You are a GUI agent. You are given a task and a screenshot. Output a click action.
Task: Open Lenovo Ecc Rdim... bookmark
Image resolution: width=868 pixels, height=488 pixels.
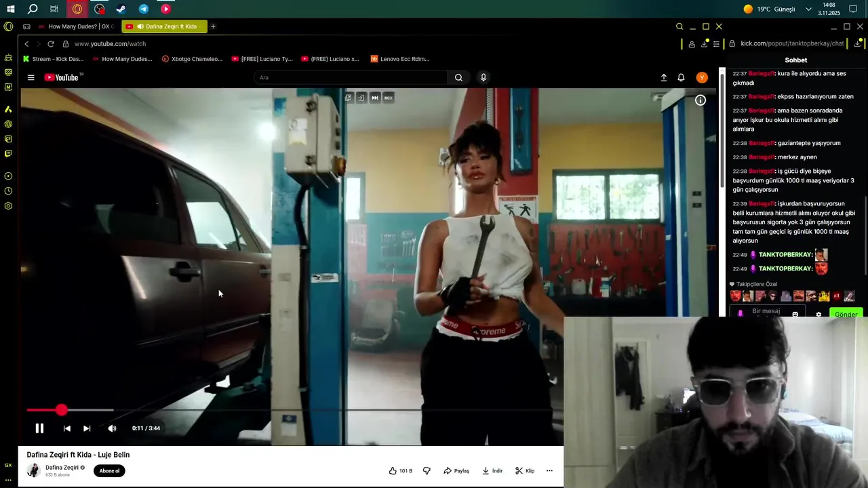(x=400, y=59)
